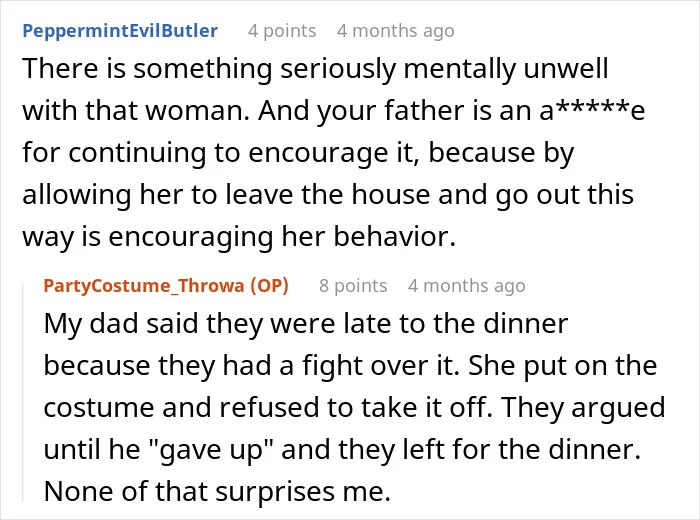Click the sentence ending "encouraging her behavior."
This screenshot has height=520, width=700.
click(239, 237)
